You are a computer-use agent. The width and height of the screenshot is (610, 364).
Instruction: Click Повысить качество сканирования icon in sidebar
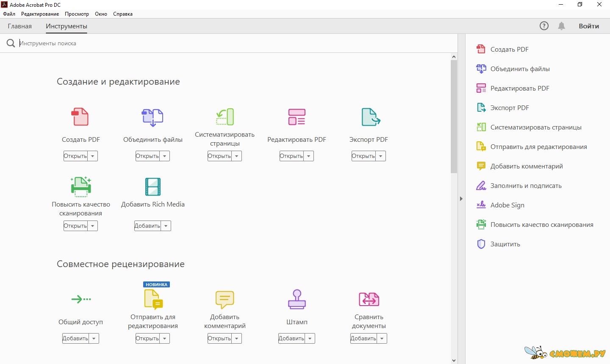[481, 224]
